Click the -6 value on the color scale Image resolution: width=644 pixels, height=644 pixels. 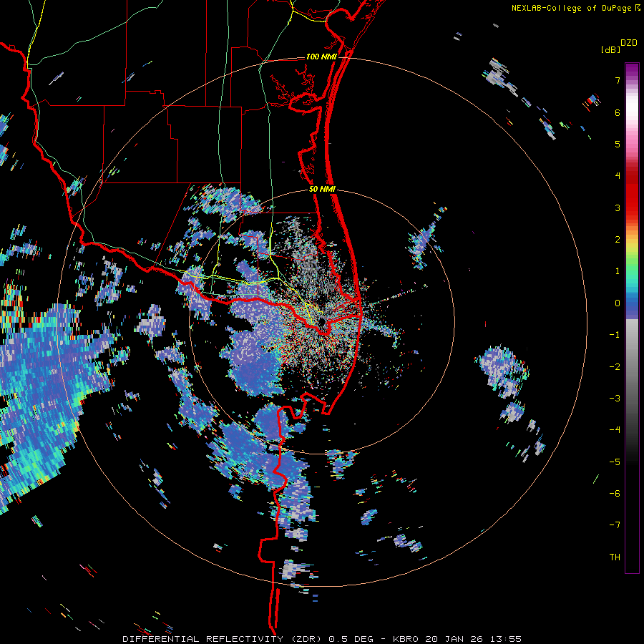[x=615, y=494]
